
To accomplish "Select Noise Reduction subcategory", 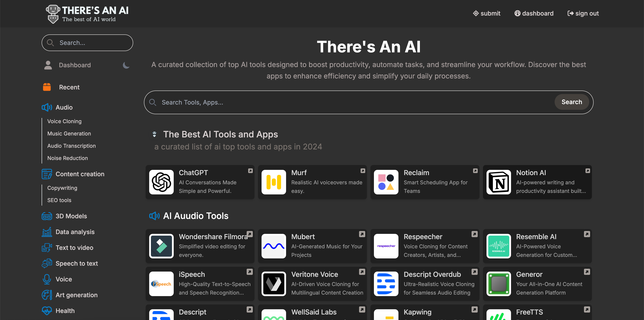I will (x=67, y=158).
